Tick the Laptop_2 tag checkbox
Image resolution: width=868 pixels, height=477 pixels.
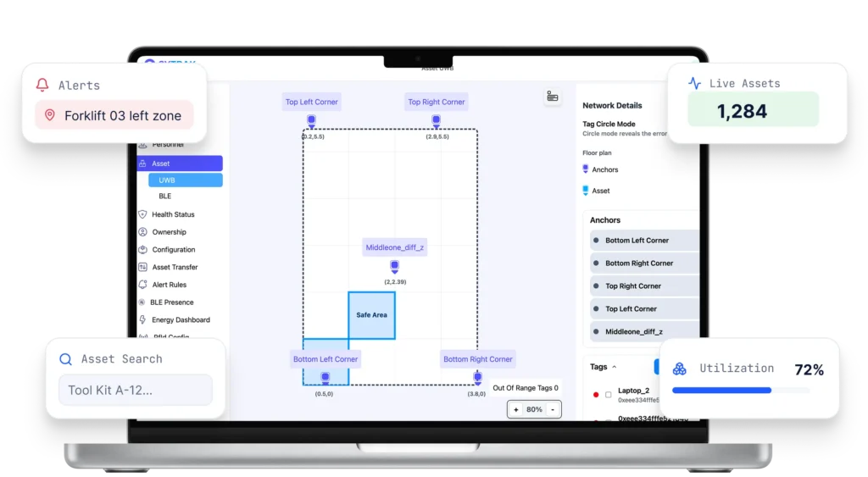609,395
